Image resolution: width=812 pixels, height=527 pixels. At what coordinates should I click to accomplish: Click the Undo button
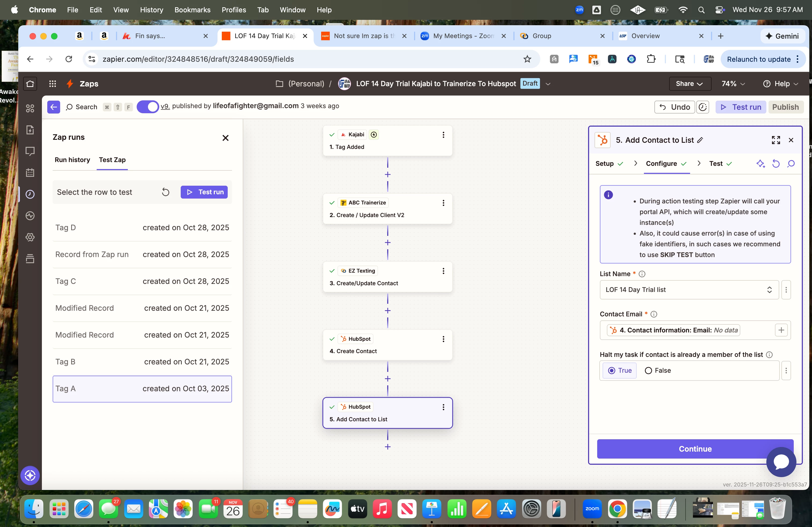pos(675,107)
